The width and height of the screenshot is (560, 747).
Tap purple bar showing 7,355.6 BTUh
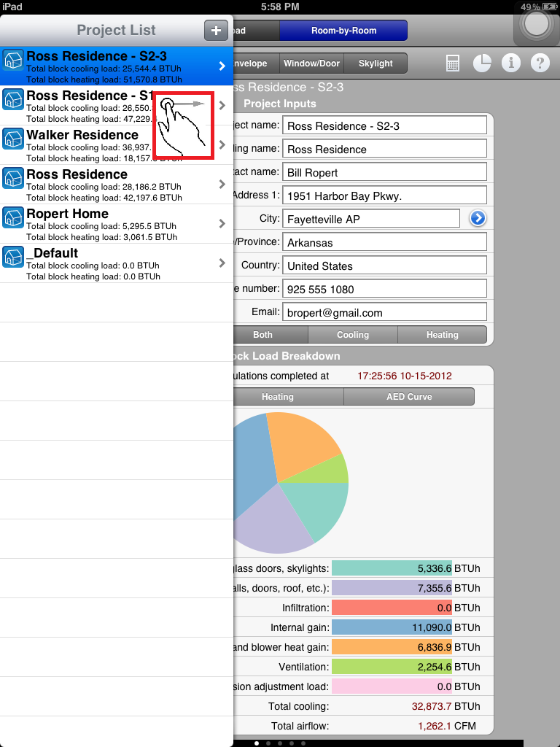pyautogui.click(x=392, y=588)
